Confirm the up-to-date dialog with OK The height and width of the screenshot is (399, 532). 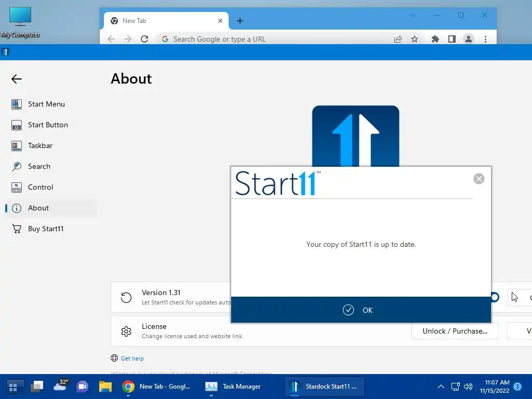(x=361, y=310)
